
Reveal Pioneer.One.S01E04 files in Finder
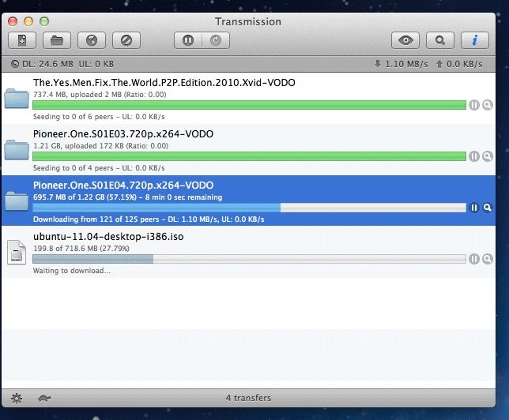coord(488,208)
